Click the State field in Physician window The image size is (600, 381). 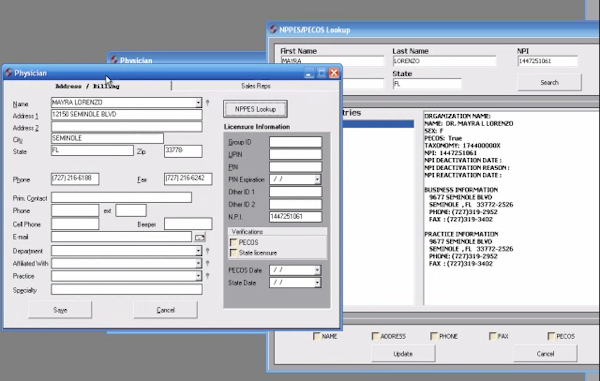[x=92, y=151]
